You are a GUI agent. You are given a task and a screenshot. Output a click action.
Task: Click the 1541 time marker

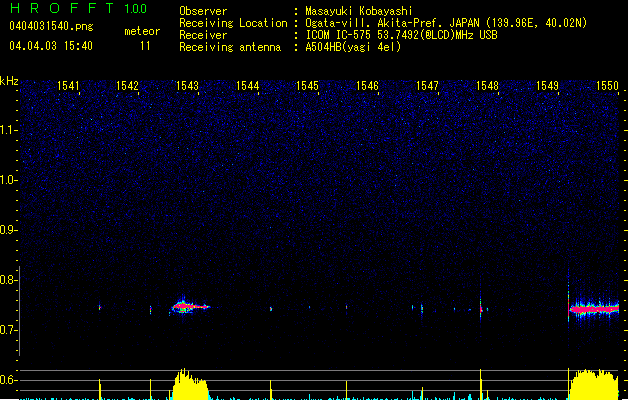pos(68,86)
